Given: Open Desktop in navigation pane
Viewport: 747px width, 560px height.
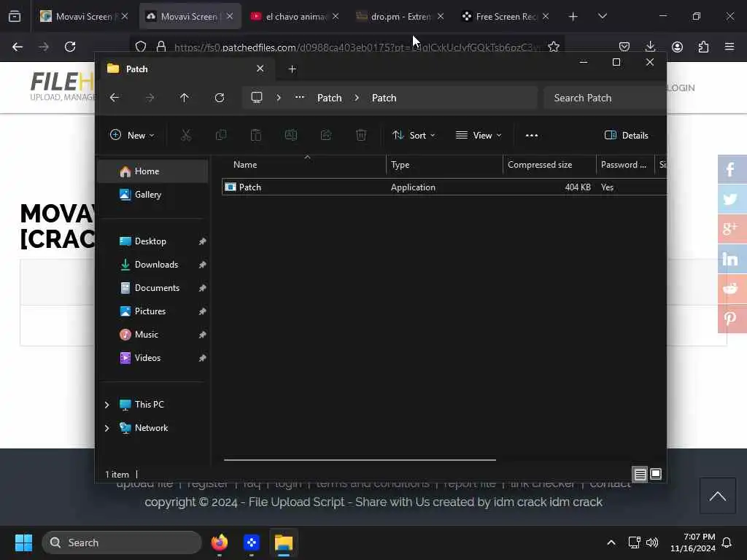Looking at the screenshot, I should point(152,241).
